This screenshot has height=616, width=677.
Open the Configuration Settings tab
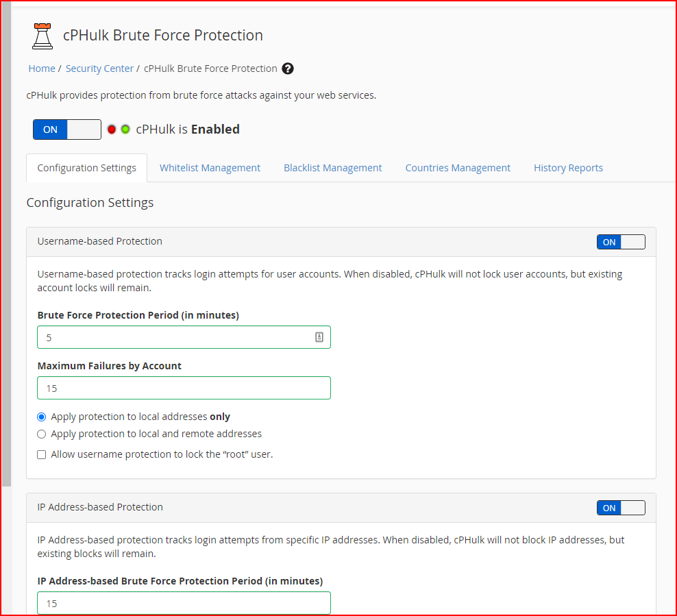click(87, 168)
